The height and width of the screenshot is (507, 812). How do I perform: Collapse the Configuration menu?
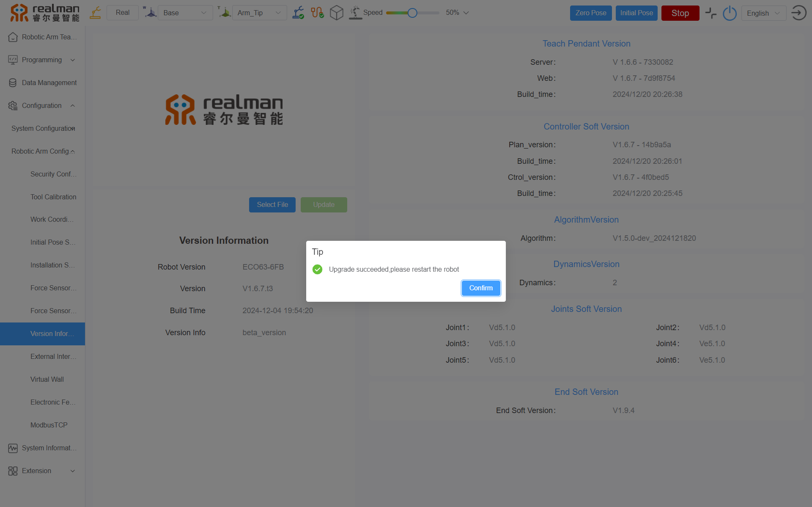42,105
